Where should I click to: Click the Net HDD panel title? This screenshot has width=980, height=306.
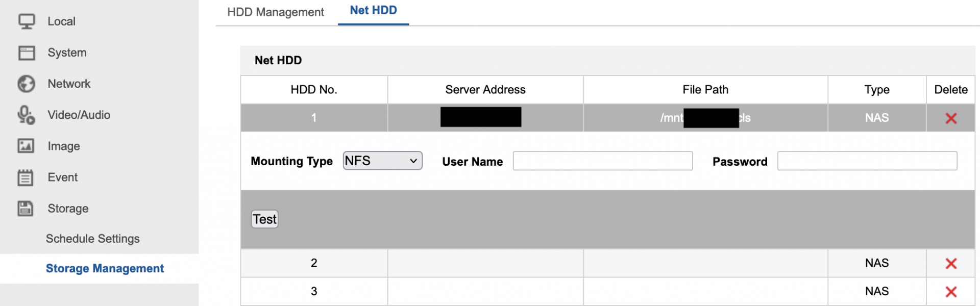[x=278, y=60]
